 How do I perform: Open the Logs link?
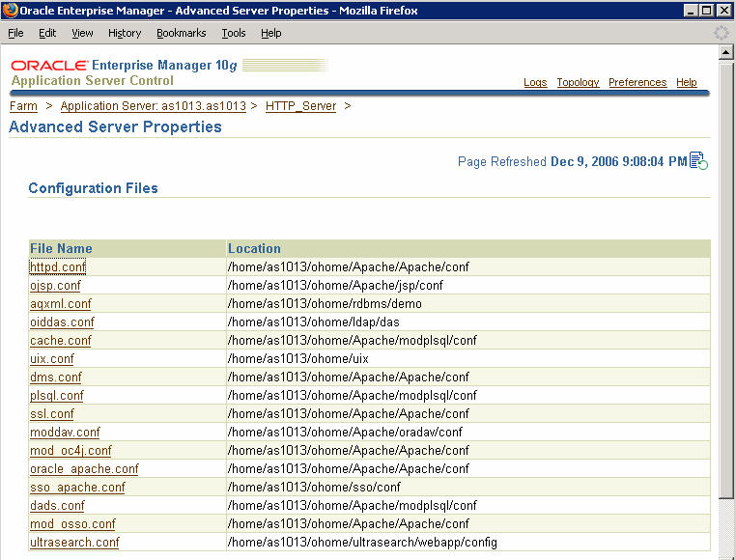coord(535,82)
